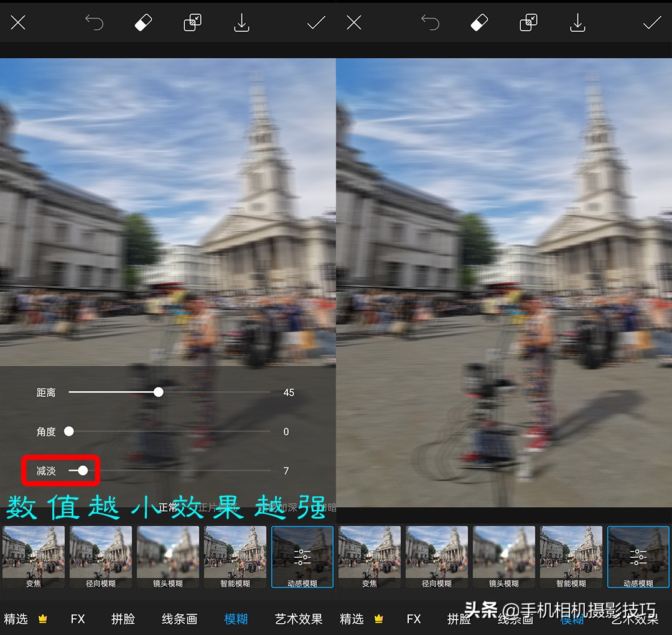Select 变焦 thumbnail in left screen
Viewport: 672px width, 635px height.
[x=34, y=557]
